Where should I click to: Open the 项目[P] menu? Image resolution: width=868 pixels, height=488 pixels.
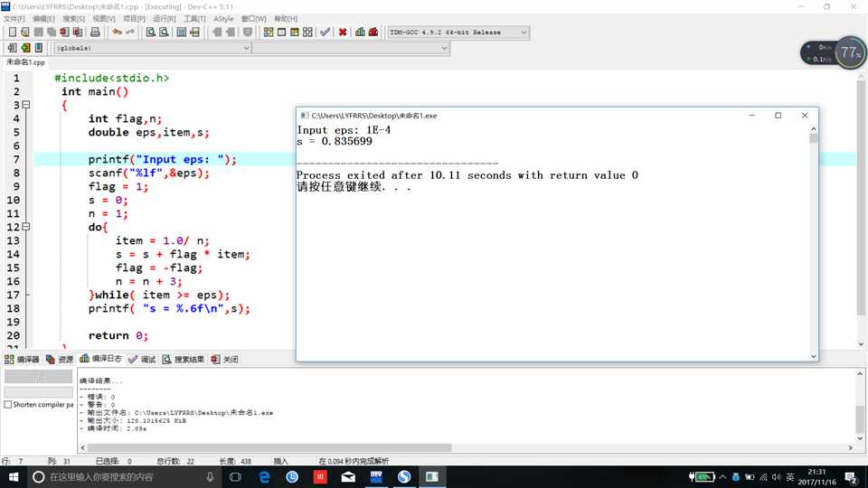point(134,19)
